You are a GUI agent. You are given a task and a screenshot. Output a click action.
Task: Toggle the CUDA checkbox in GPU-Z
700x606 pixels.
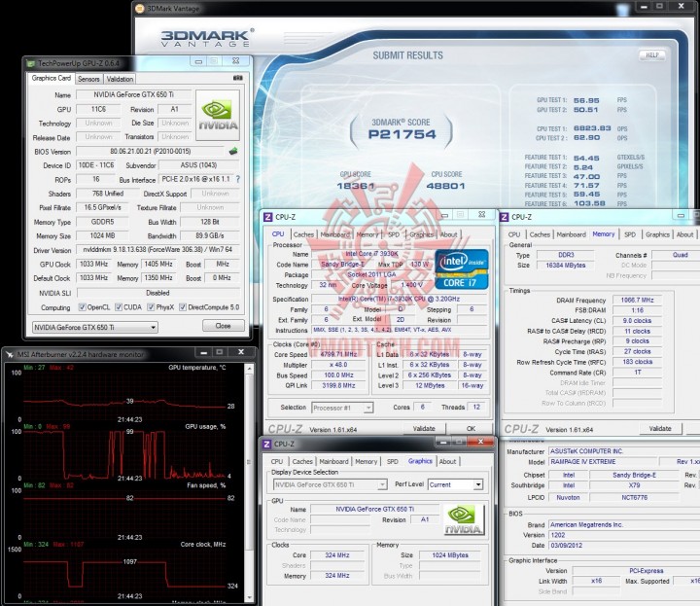[119, 306]
